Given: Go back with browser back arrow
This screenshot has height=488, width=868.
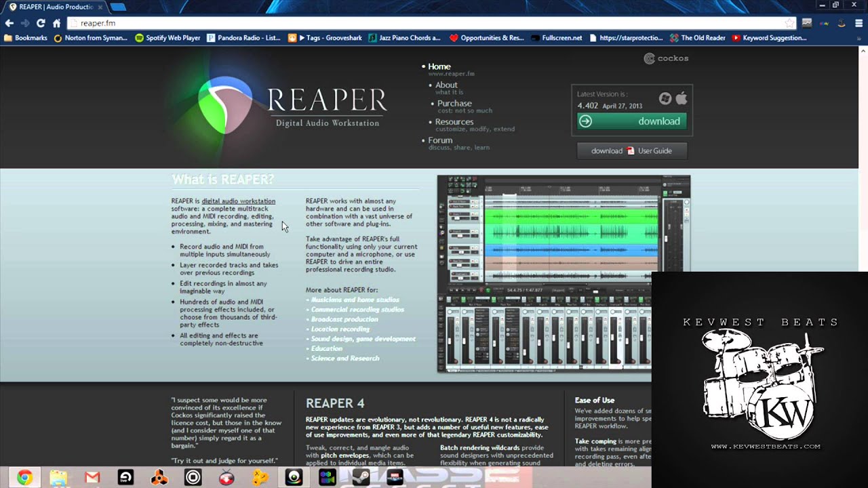Looking at the screenshot, I should pos(9,23).
